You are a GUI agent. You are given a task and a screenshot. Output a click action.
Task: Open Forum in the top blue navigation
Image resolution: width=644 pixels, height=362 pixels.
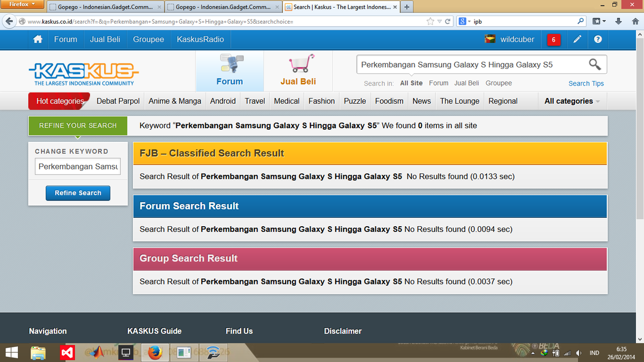click(x=66, y=39)
